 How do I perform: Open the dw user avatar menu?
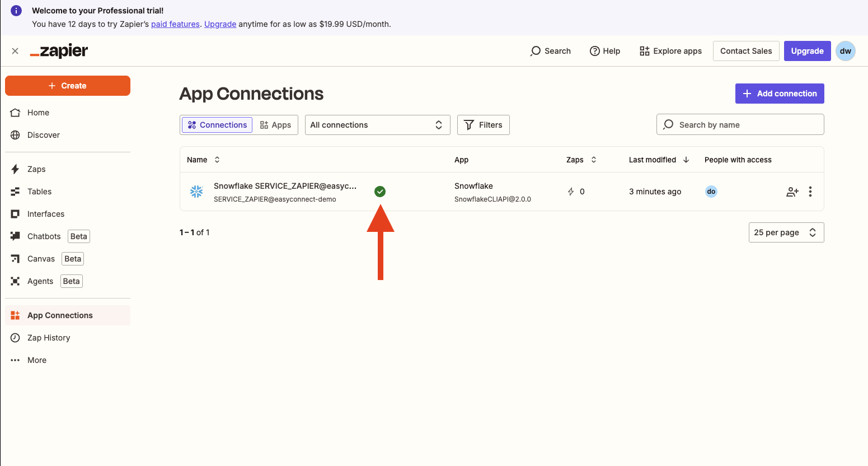click(846, 51)
